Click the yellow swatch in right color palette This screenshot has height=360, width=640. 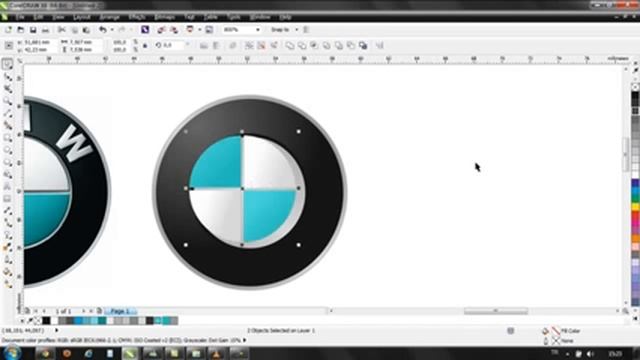[x=636, y=207]
